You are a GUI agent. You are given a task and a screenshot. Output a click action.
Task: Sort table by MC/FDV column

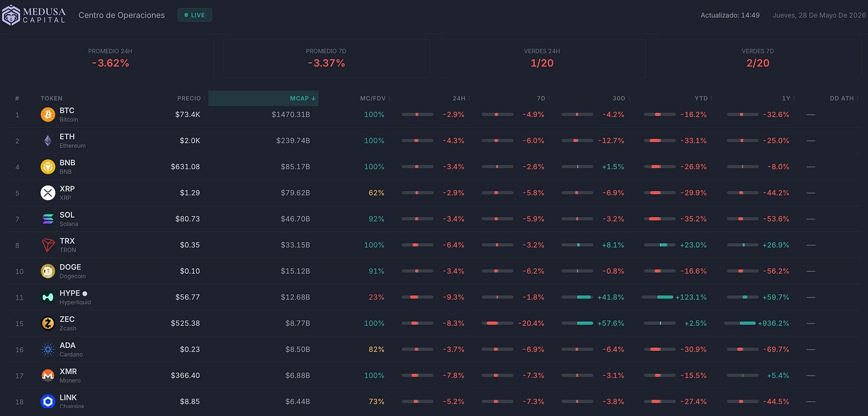pos(375,98)
